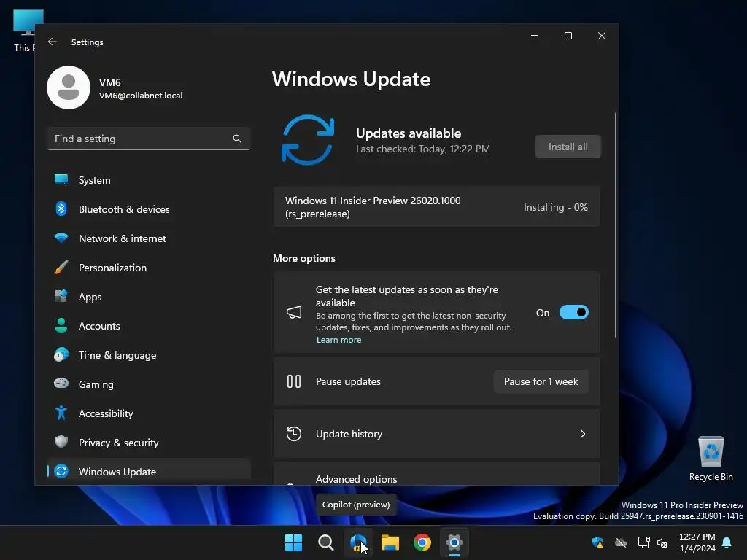Click the muted volume tray icon
This screenshot has width=747, height=560.
coord(662,542)
